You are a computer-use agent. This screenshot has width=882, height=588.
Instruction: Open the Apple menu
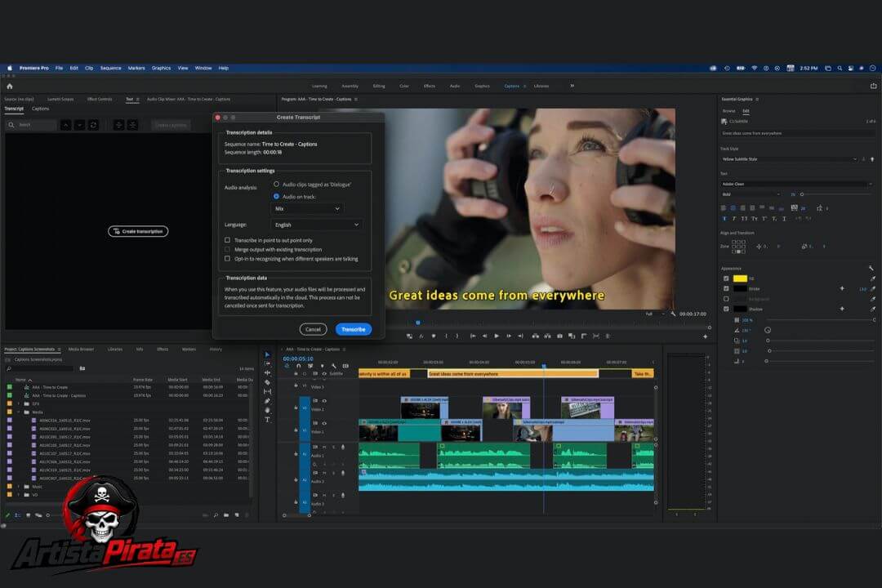pos(10,68)
